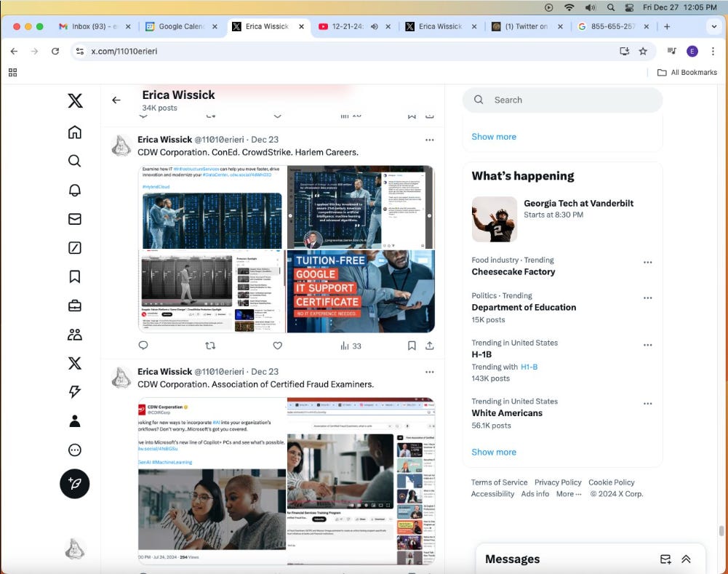728x574 pixels.
Task: Open Premium X icon in sidebar
Action: pyautogui.click(x=75, y=363)
